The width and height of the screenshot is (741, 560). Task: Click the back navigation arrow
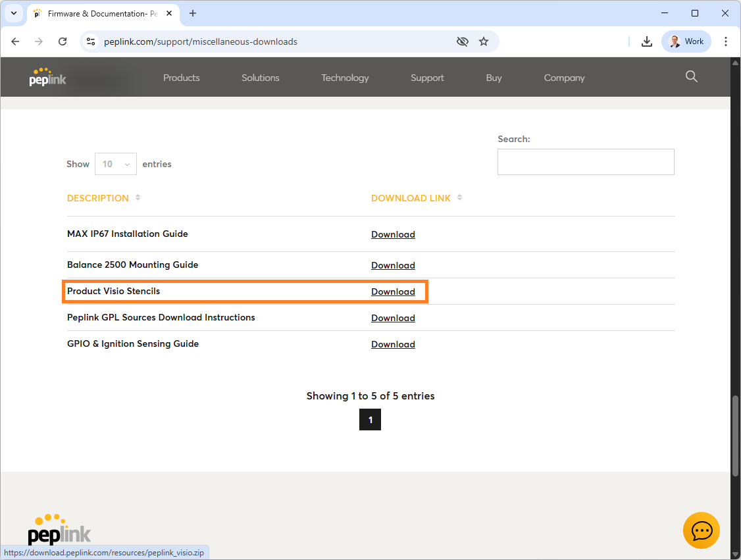pos(15,41)
